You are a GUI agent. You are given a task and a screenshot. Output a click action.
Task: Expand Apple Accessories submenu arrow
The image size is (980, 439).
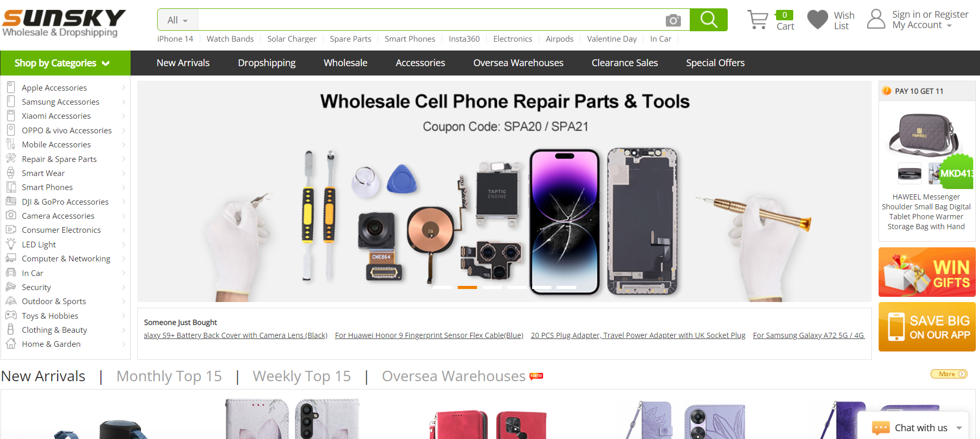(124, 87)
